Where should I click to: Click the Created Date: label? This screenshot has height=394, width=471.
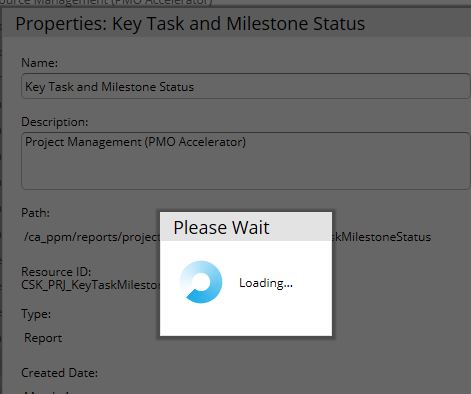[x=60, y=373]
